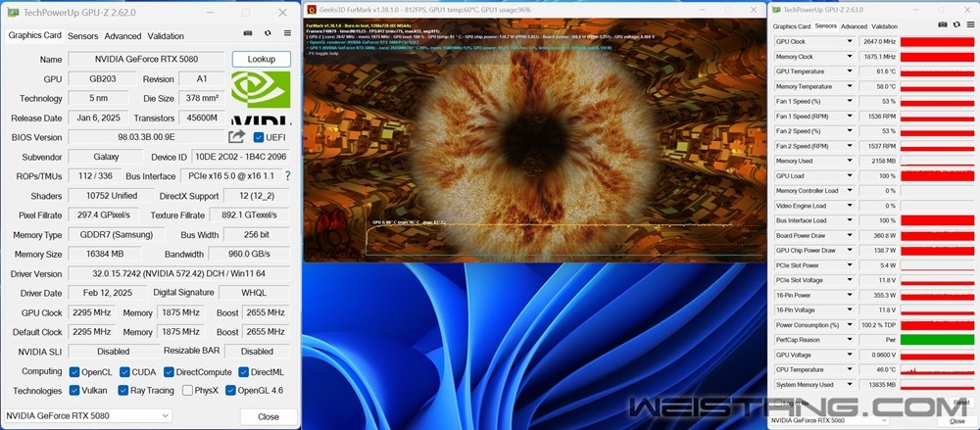The width and height of the screenshot is (980, 430).
Task: Open hamburger menu in GPU-Z 2.62.0 window
Action: pos(287,33)
